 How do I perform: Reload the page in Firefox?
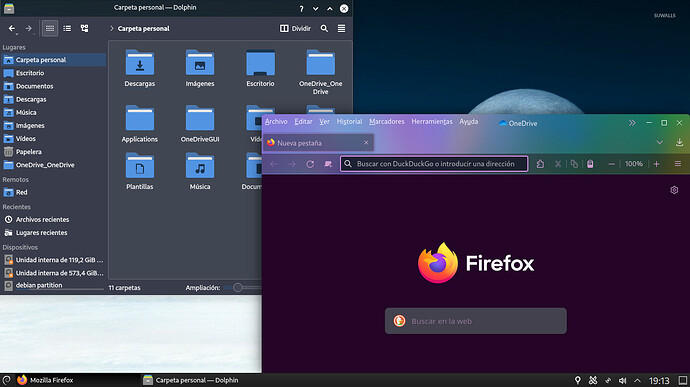click(x=310, y=164)
